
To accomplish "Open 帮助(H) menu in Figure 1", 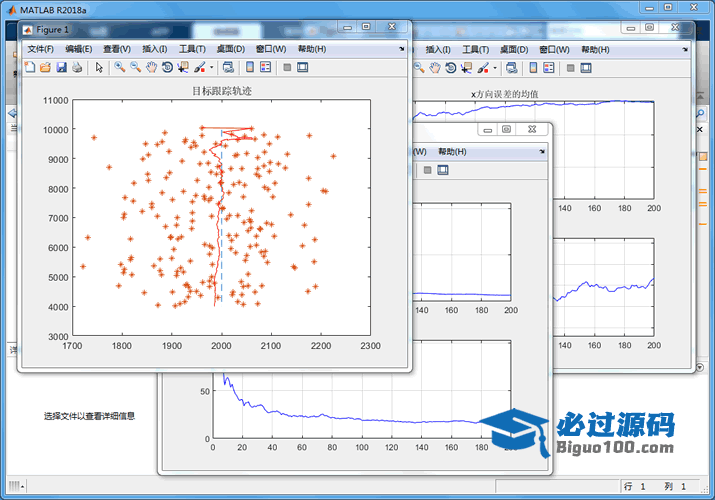I will [312, 49].
